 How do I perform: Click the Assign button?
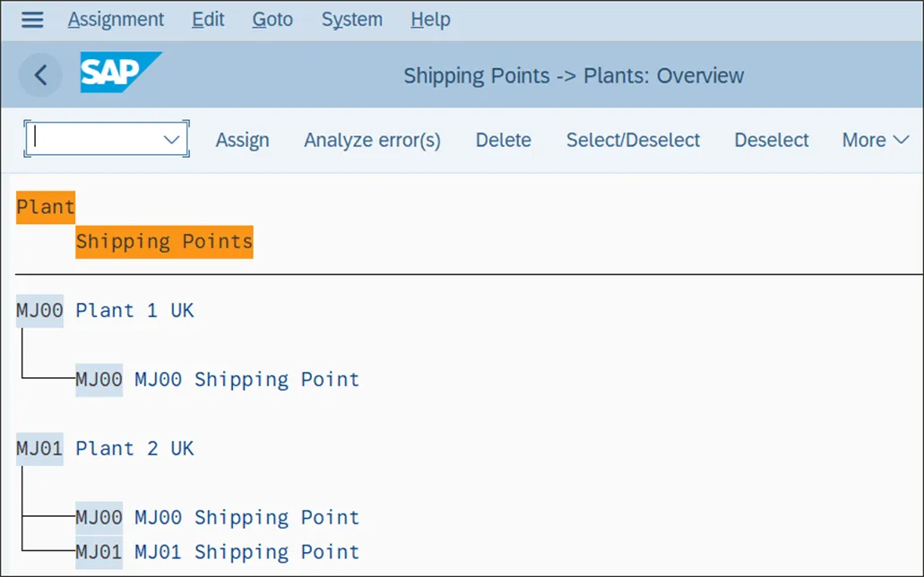pyautogui.click(x=242, y=140)
